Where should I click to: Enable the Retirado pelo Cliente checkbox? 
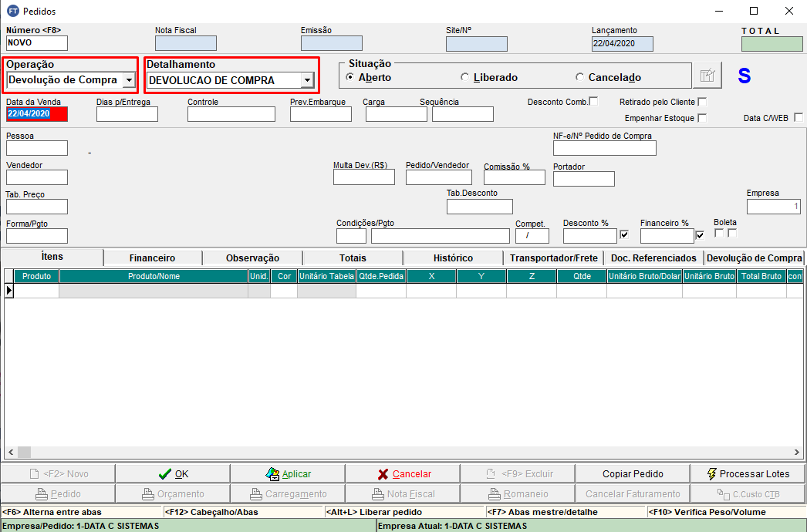tap(702, 102)
